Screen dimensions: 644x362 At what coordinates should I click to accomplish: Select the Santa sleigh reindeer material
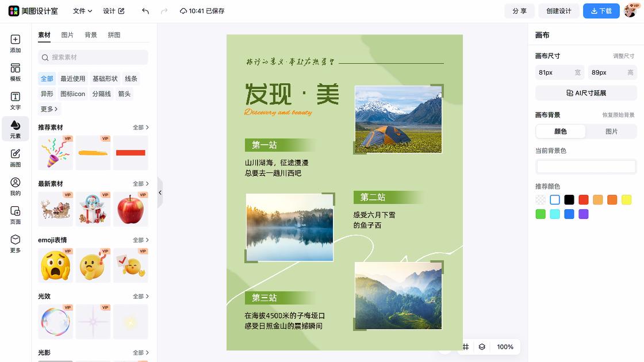point(55,209)
